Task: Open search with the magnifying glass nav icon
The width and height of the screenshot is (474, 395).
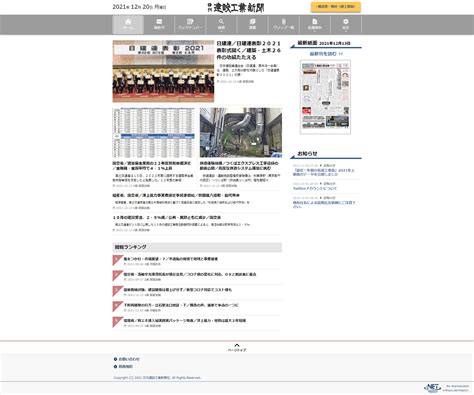Action: [221, 24]
